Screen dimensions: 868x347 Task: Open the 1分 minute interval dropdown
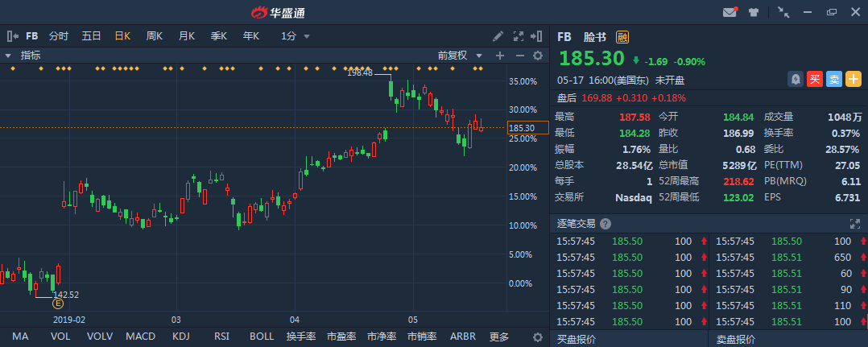(295, 36)
